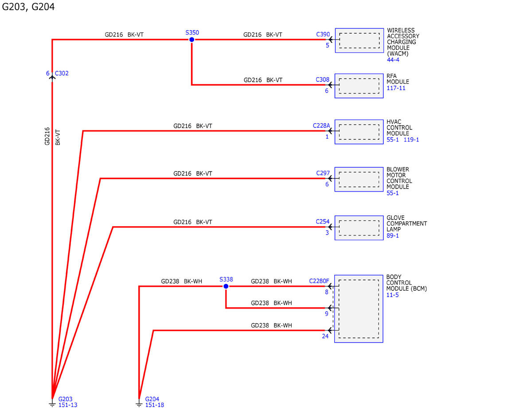Select the S338 splice dot
The width and height of the screenshot is (532, 411).
pyautogui.click(x=226, y=286)
